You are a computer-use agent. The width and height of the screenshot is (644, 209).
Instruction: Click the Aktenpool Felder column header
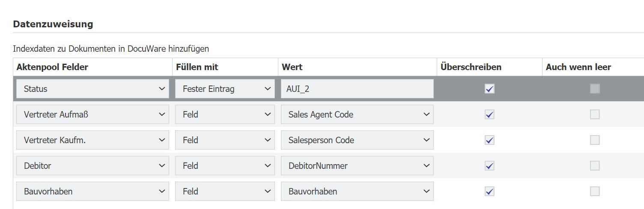(x=52, y=67)
